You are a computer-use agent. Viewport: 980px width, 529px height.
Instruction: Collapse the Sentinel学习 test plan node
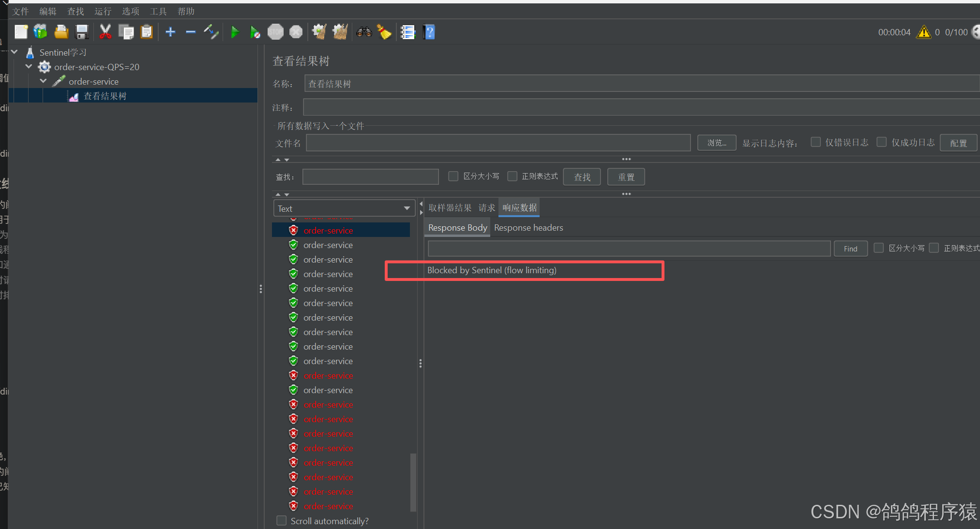point(15,52)
